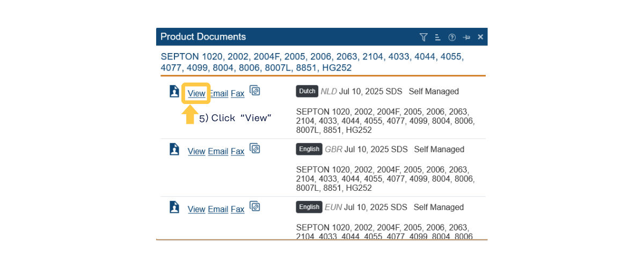The width and height of the screenshot is (644, 268).
Task: Click the document icon in English GBR row
Action: pyautogui.click(x=174, y=149)
